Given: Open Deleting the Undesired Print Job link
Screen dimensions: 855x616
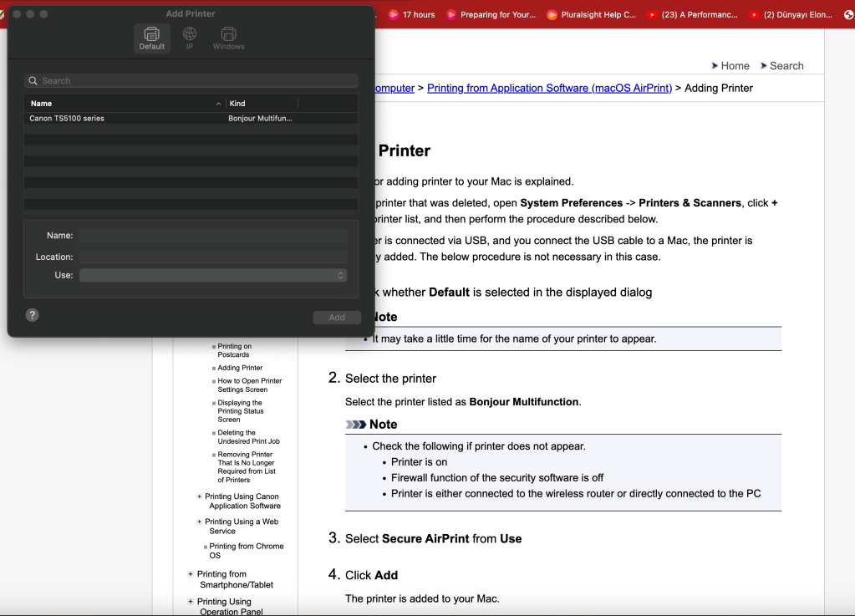Looking at the screenshot, I should 249,437.
